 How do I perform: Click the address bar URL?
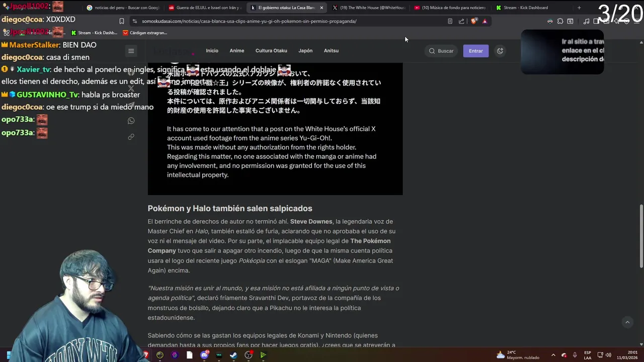(249, 21)
